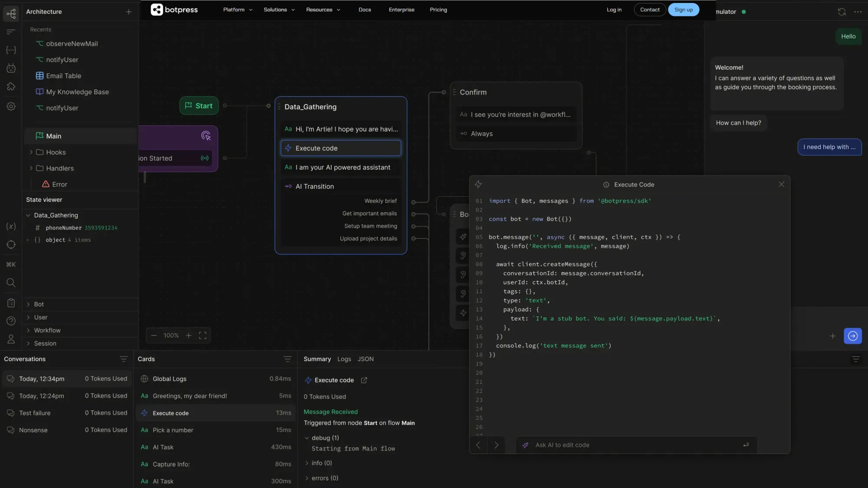Expand the Handlers folder
Viewport: 868px width, 488px height.
(31, 168)
